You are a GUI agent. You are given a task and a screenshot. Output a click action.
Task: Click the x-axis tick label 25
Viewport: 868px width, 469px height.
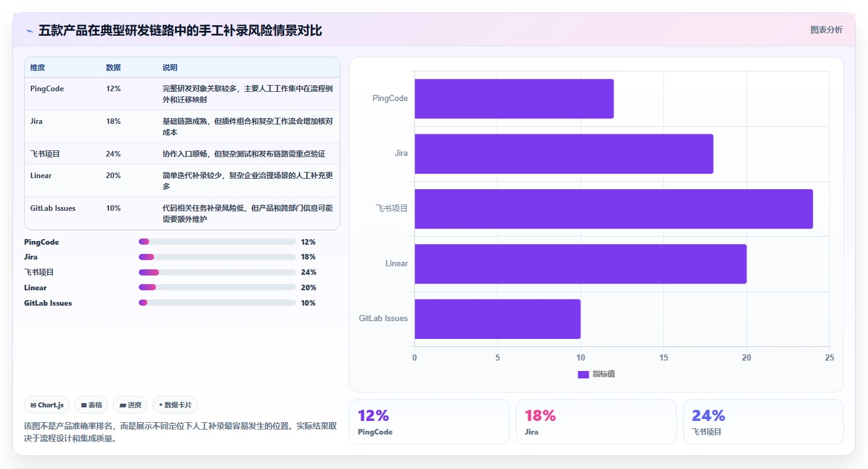point(829,358)
